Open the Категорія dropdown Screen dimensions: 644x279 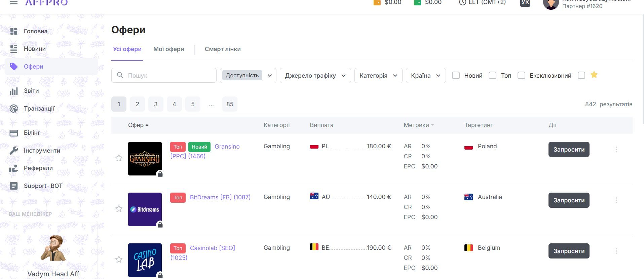pos(378,76)
